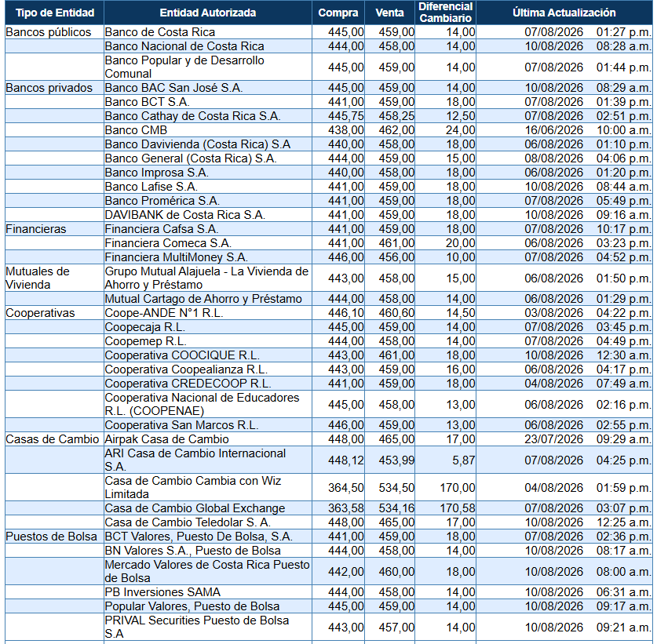The width and height of the screenshot is (657, 644).
Task: Click the Última Actualización column header
Action: point(564,13)
